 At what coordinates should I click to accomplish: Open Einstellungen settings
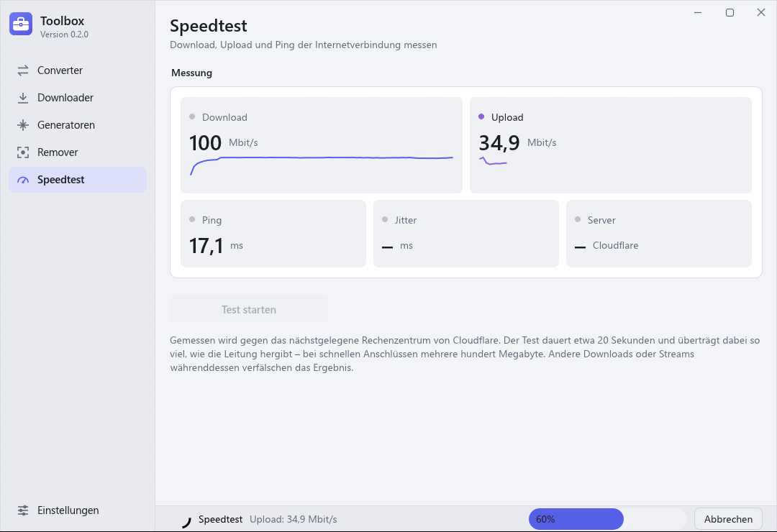(x=78, y=510)
